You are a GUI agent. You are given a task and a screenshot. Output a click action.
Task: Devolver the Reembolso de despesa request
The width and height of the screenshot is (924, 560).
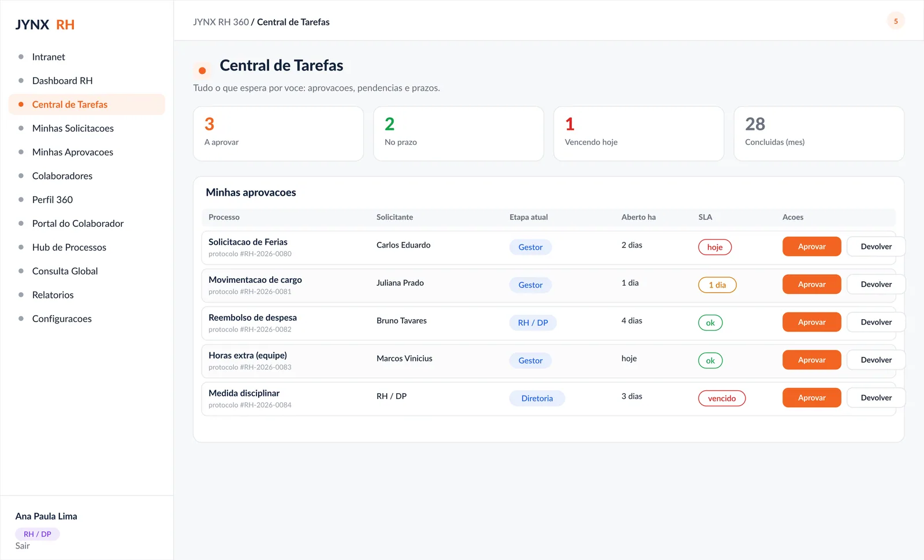pos(876,322)
